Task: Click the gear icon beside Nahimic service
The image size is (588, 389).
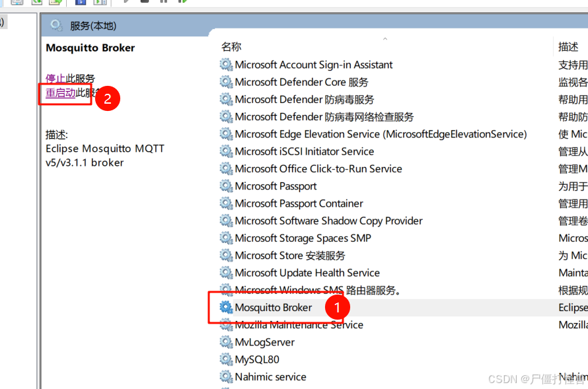Action: pyautogui.click(x=226, y=376)
